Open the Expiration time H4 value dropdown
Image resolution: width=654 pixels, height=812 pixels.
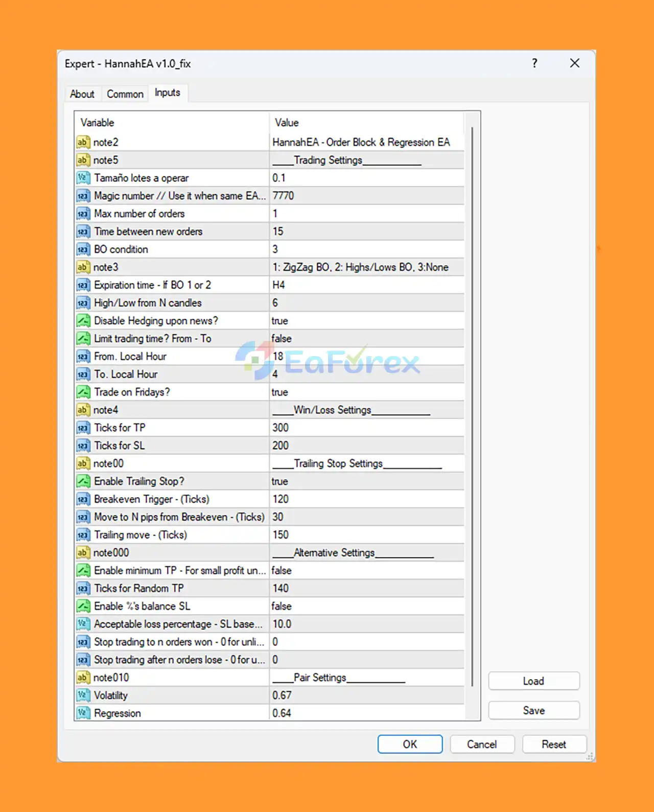point(366,285)
